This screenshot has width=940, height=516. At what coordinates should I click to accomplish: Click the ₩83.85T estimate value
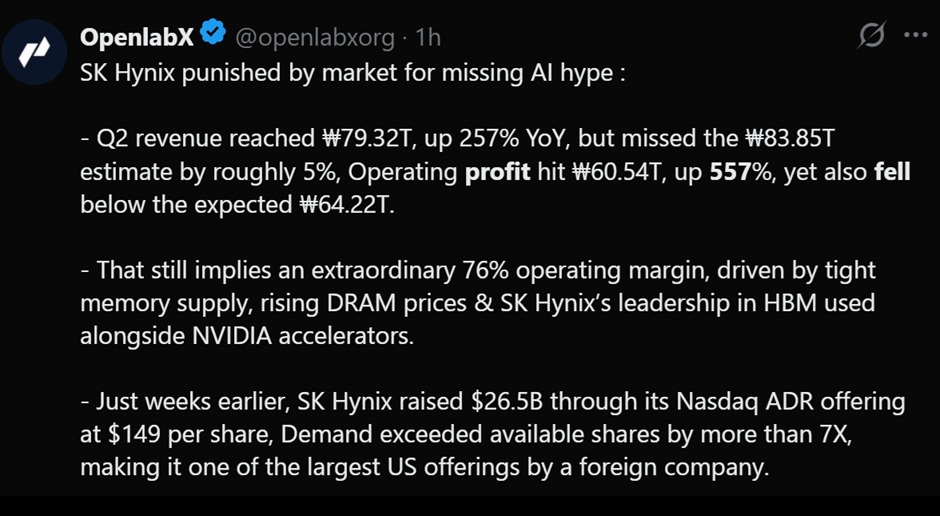pyautogui.click(x=789, y=138)
